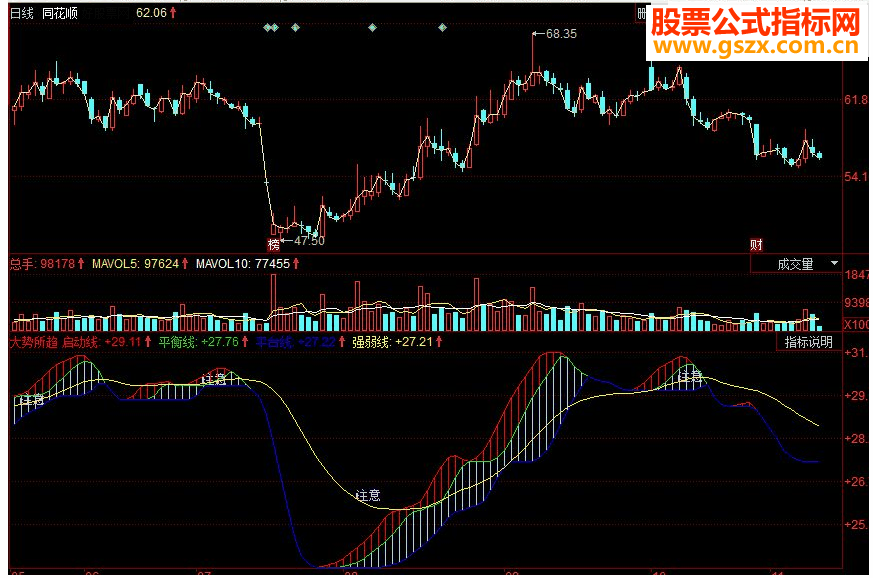Click the 同花顺 stock name label
The width and height of the screenshot is (873, 578).
[60, 13]
